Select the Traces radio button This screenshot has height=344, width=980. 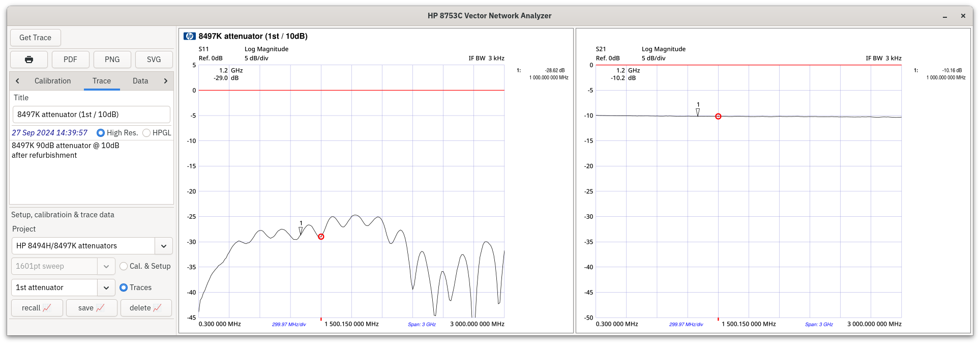[124, 288]
